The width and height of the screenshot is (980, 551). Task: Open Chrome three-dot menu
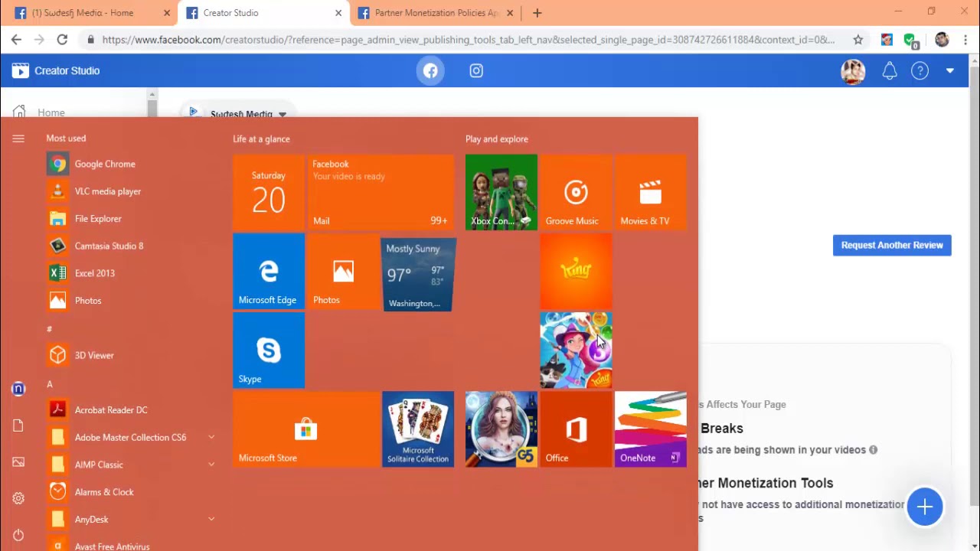pos(965,40)
